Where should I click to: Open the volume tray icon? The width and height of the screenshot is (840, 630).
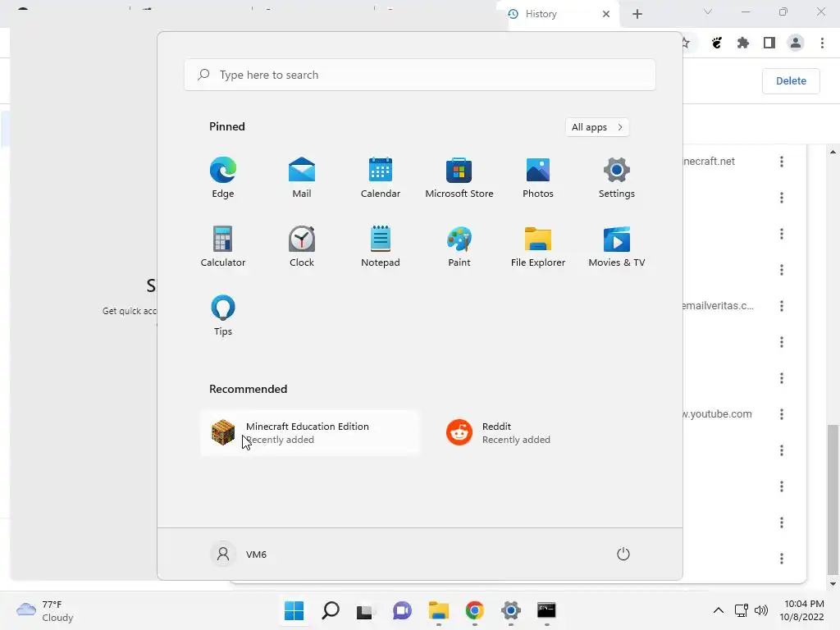[760, 610]
